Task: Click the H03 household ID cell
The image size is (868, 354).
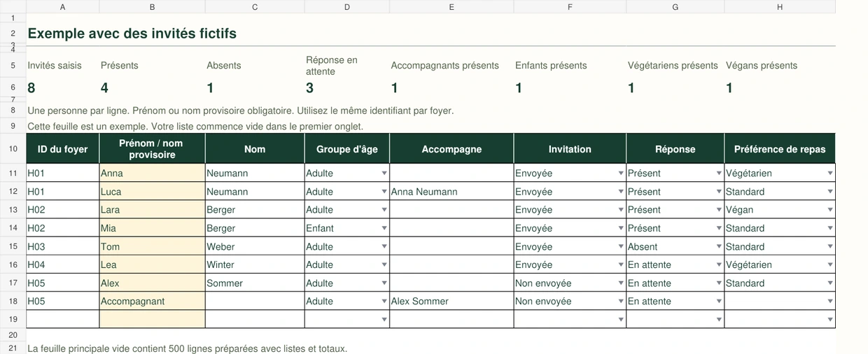Action: [x=63, y=246]
